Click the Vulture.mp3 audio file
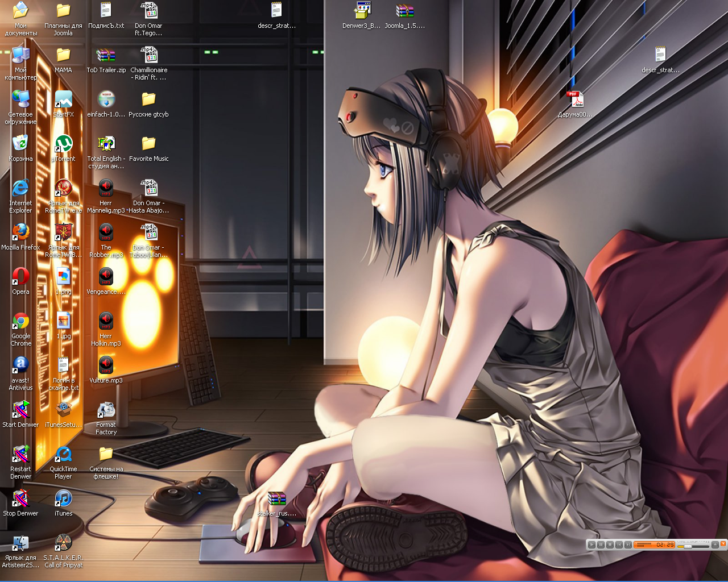 click(106, 365)
